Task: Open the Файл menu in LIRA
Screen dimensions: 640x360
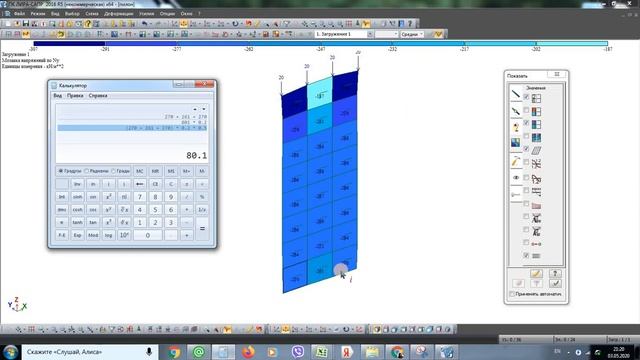Action: (19, 13)
